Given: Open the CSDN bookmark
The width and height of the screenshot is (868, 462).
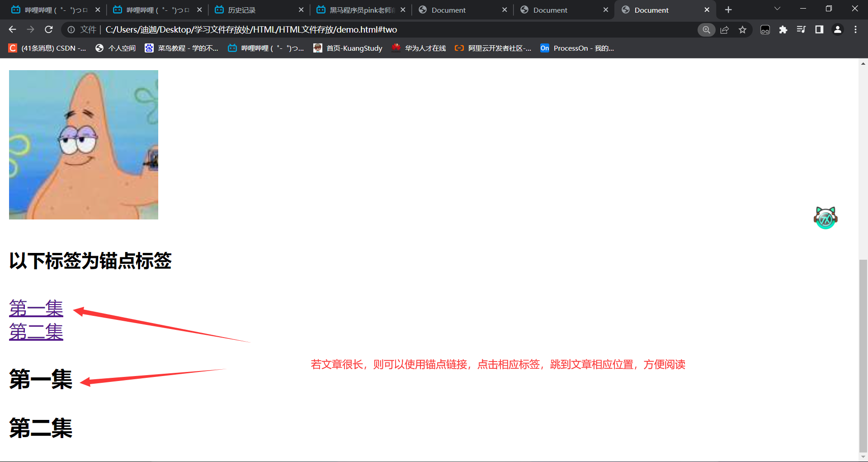Looking at the screenshot, I should [47, 48].
